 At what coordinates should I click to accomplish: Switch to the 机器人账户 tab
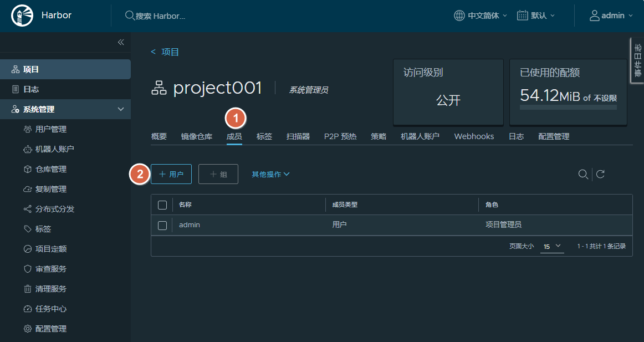[x=420, y=136]
